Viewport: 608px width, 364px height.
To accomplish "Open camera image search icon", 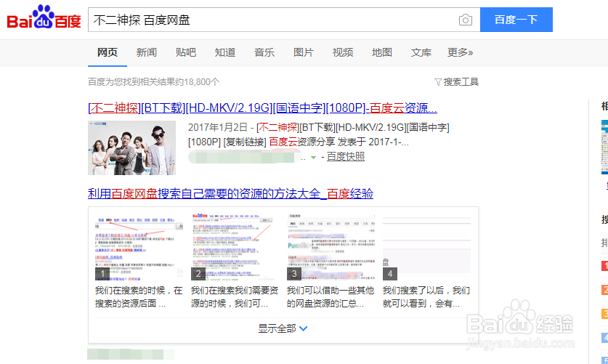I will point(466,20).
